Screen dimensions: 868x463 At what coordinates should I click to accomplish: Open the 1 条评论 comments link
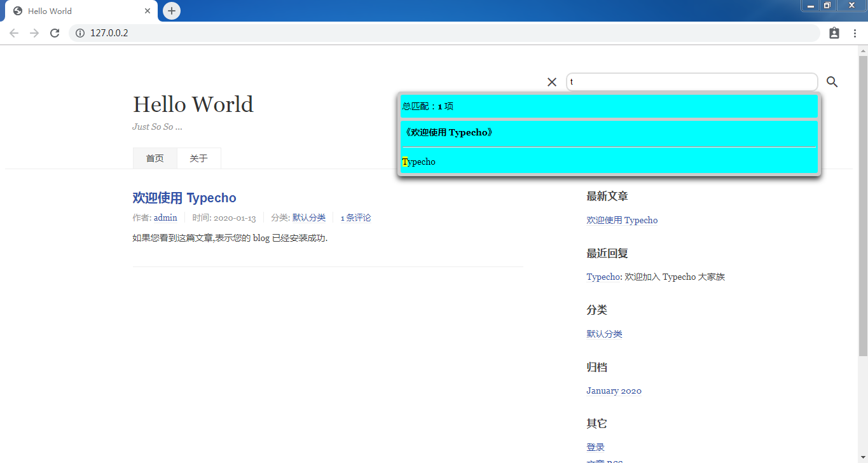point(356,218)
